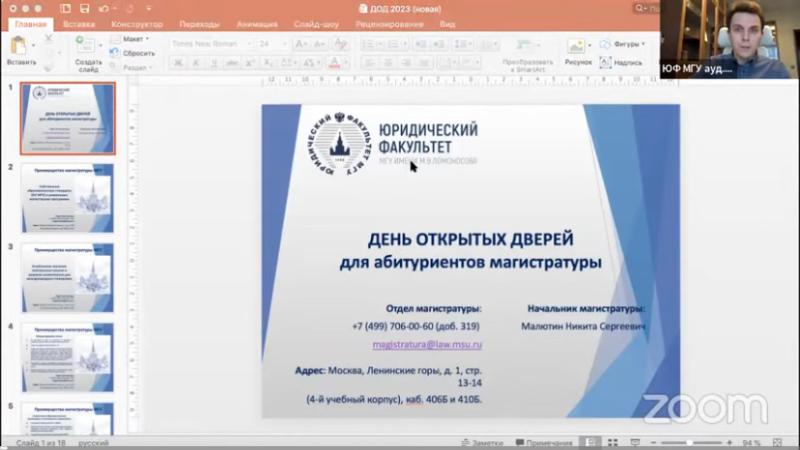800x450 pixels.
Task: Click the zoom slider in status bar
Action: point(691,443)
